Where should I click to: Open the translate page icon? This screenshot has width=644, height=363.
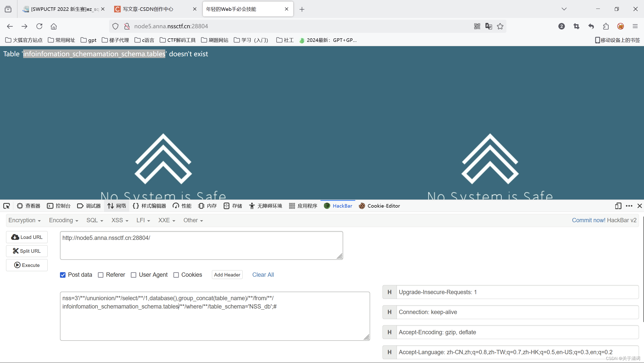489,26
